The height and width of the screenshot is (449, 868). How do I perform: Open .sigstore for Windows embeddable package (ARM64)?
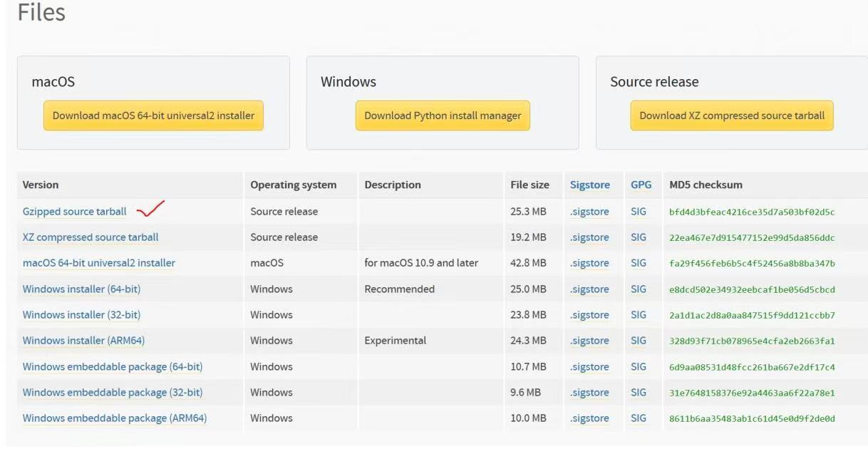click(589, 418)
